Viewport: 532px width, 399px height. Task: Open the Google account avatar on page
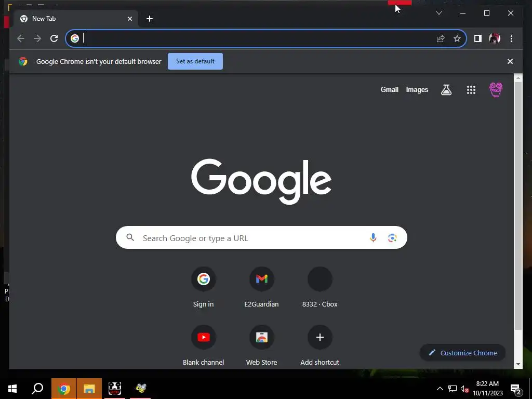point(496,89)
